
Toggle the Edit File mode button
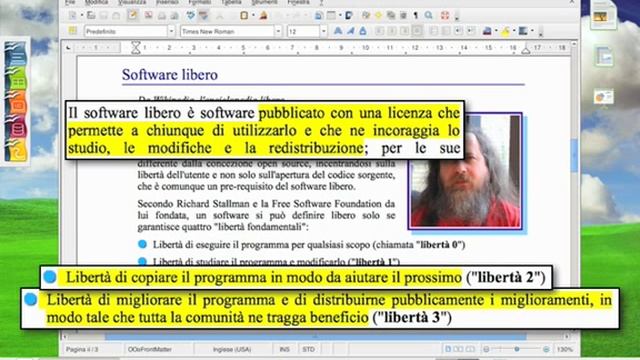point(132,16)
